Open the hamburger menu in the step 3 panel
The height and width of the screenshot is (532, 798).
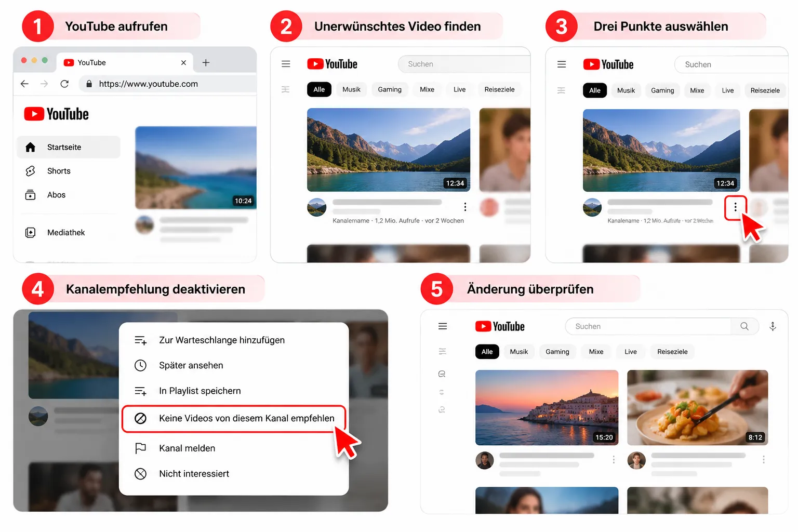pos(562,64)
